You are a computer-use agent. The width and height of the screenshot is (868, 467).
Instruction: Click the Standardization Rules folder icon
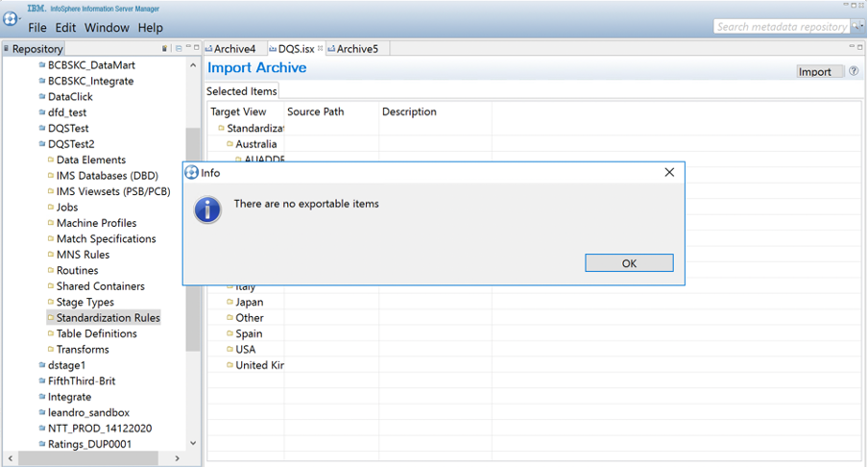pyautogui.click(x=51, y=318)
